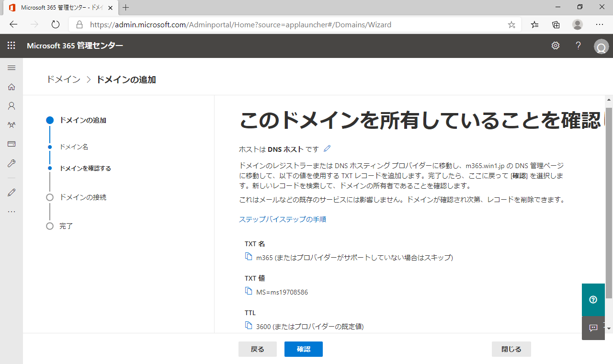Click the TXT 名 label

coord(255,244)
